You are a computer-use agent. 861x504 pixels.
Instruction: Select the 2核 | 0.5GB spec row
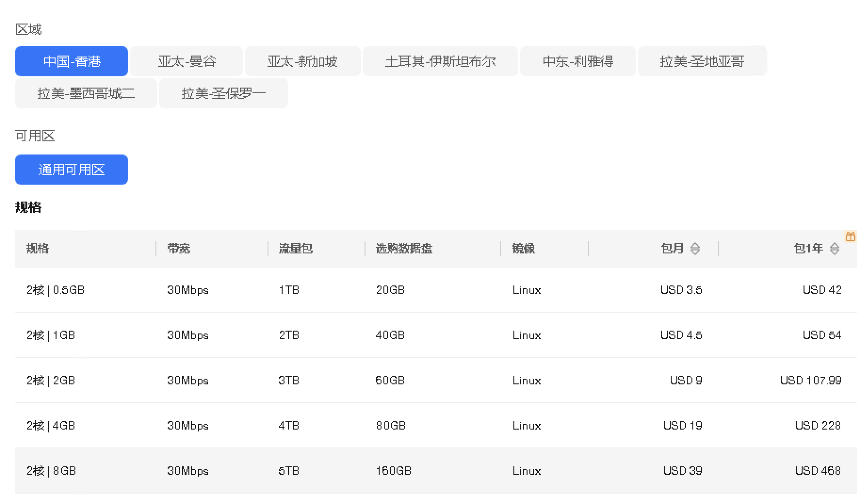56,290
